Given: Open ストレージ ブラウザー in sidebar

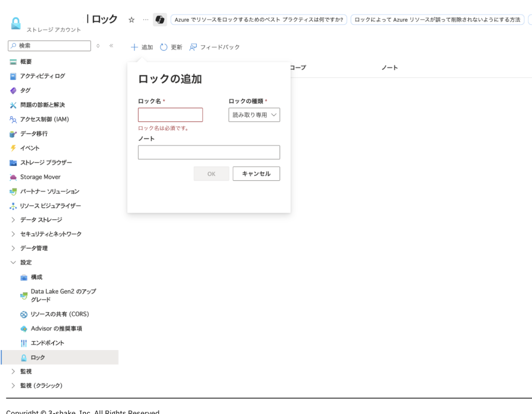Looking at the screenshot, I should (46, 163).
